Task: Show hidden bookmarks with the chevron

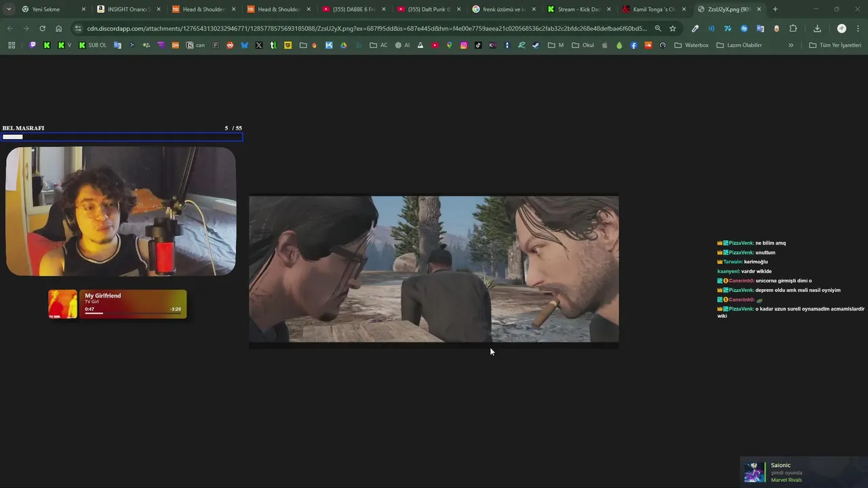Action: (x=791, y=45)
